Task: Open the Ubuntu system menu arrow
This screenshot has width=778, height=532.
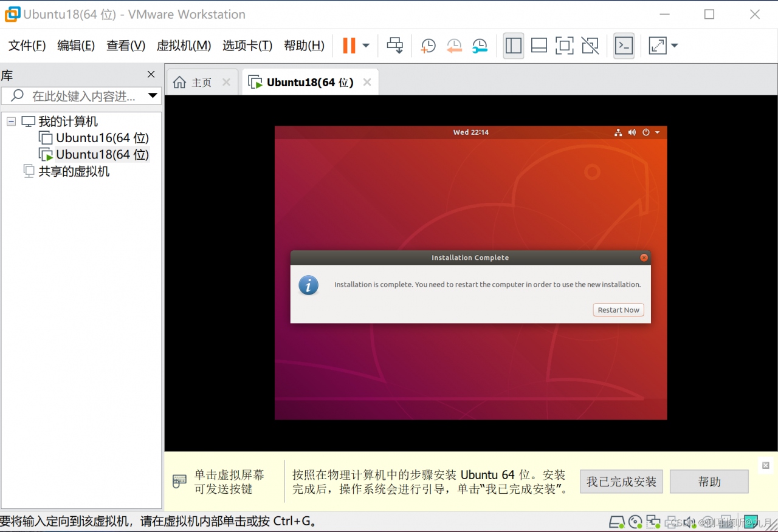Action: pos(658,132)
